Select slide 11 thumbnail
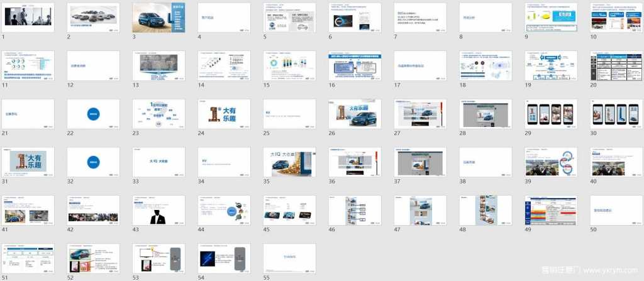 click(x=28, y=66)
